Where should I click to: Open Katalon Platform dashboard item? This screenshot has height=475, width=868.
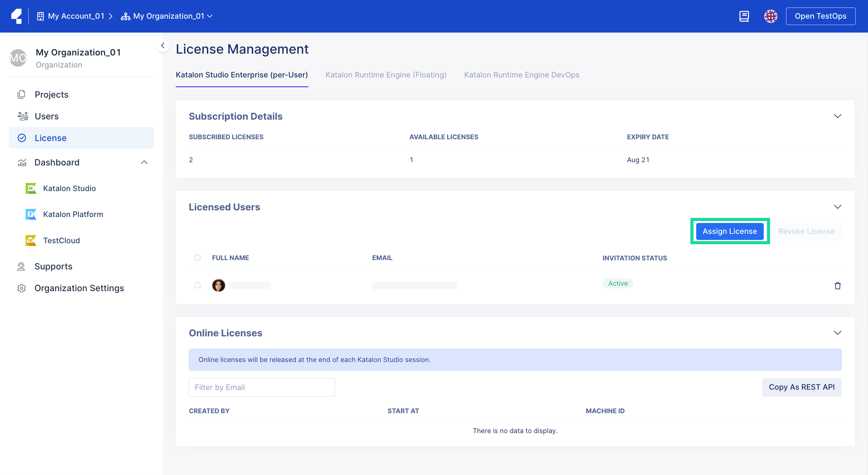tap(73, 214)
